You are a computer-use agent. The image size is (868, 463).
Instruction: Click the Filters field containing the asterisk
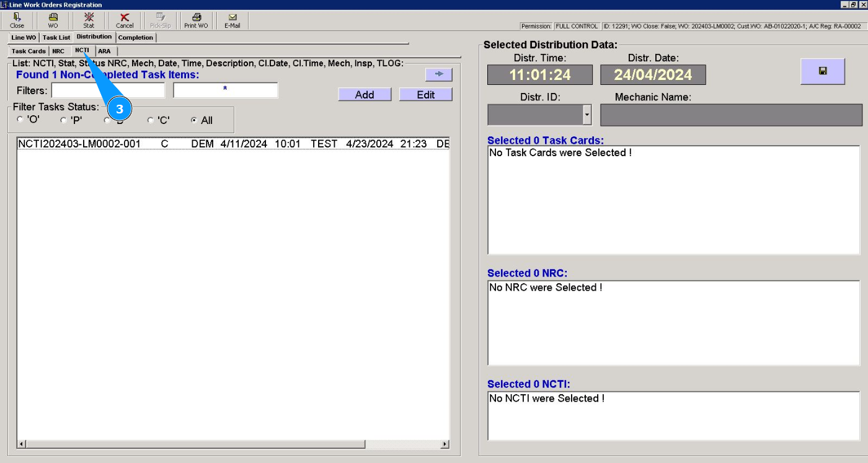tap(226, 90)
